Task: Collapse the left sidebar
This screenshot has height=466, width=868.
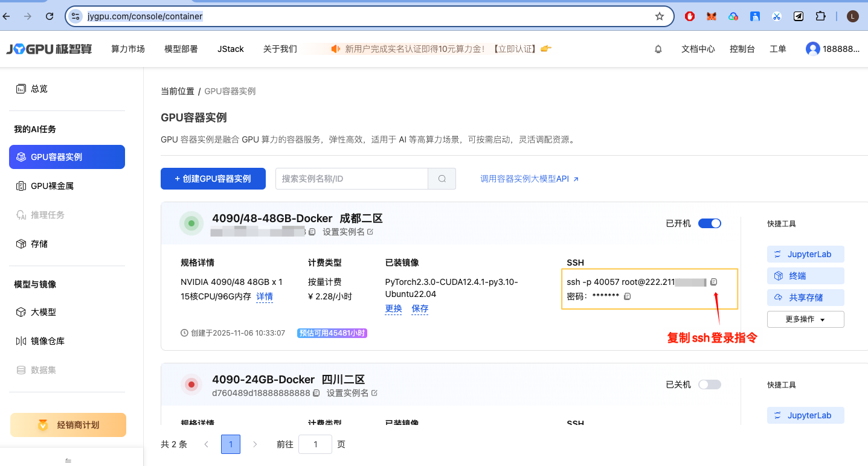Action: point(68,461)
